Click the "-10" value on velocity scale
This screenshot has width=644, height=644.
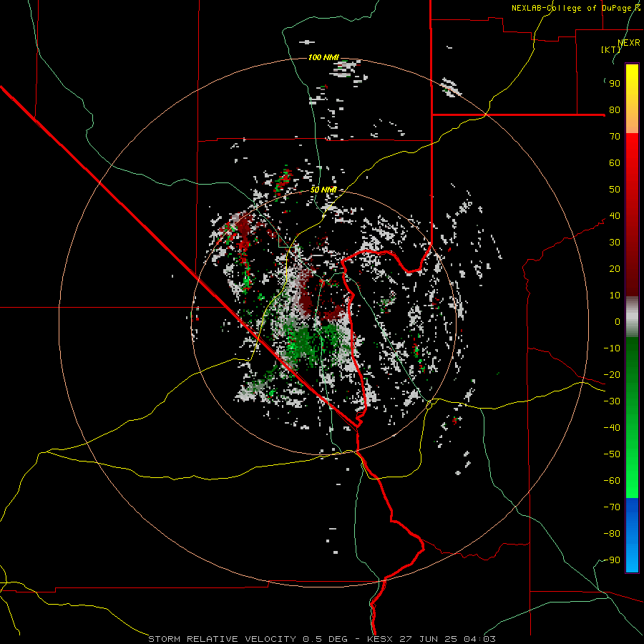[612, 348]
